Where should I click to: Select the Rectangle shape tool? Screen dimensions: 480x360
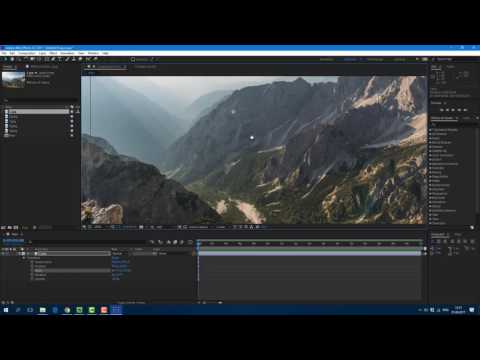tap(47, 59)
